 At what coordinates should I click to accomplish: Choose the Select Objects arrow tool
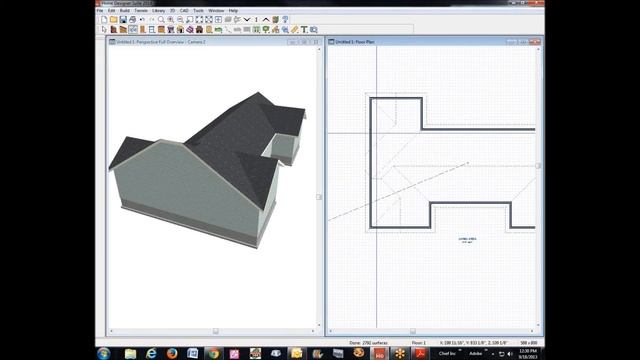click(x=104, y=29)
